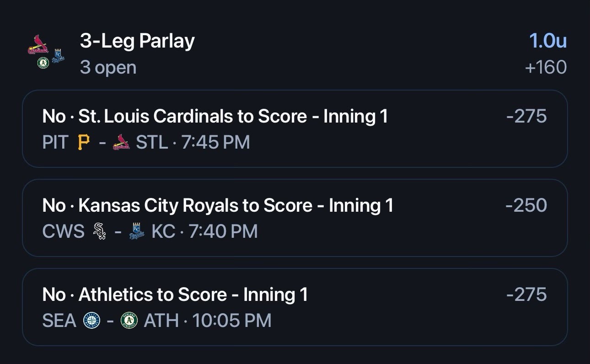Click -275 odds on the Cardinals leg
This screenshot has height=364, width=590.
tap(526, 116)
